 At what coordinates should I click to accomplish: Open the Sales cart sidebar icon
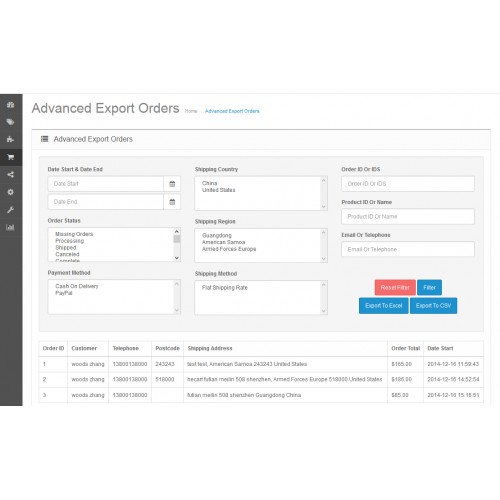(x=10, y=157)
